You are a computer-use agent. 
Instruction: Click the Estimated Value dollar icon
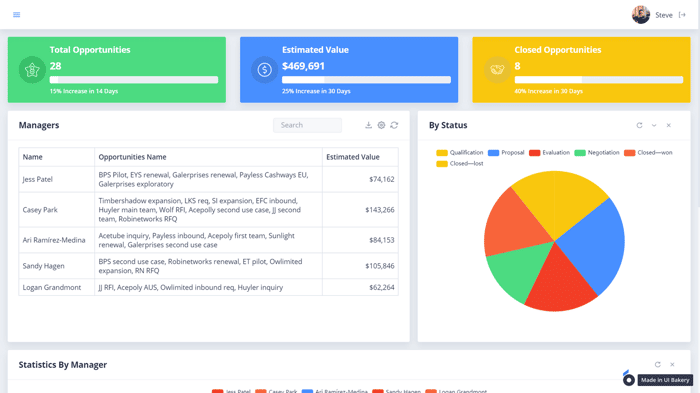264,70
